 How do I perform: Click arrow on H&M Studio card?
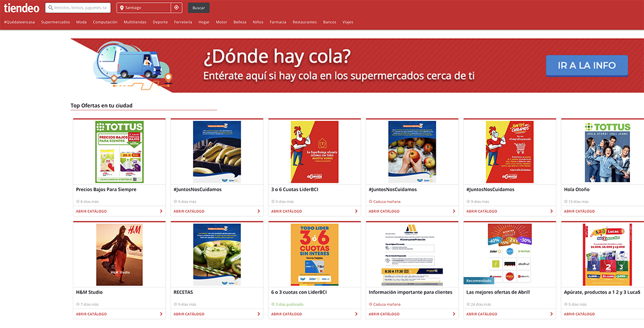[161, 314]
